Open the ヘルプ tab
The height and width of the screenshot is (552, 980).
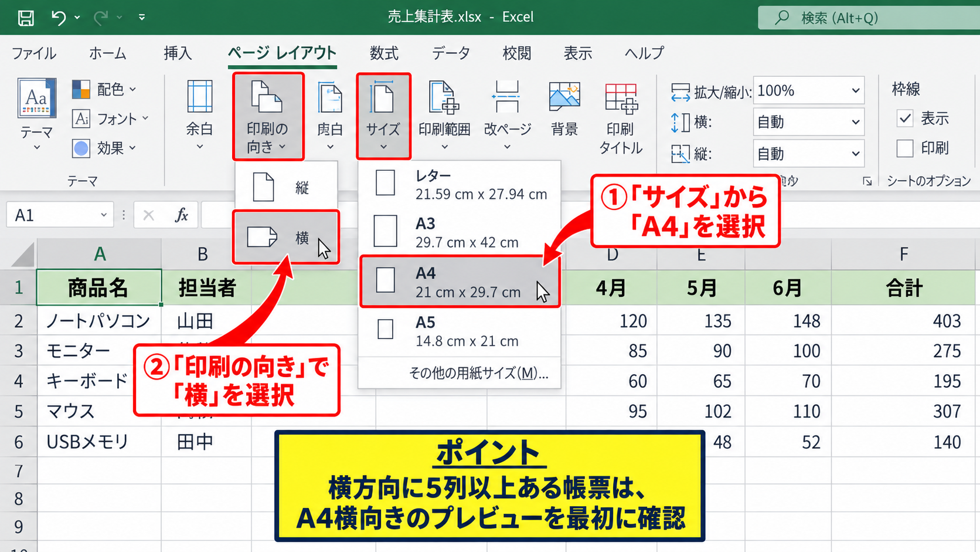click(644, 53)
